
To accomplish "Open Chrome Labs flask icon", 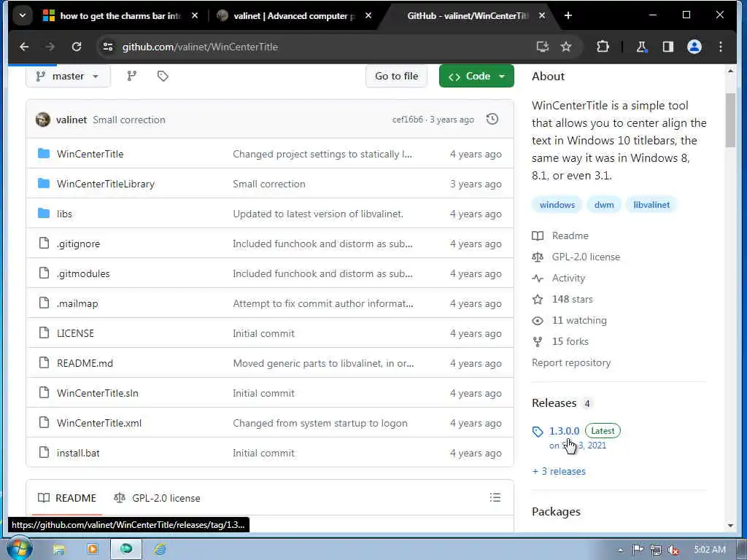I will point(641,47).
